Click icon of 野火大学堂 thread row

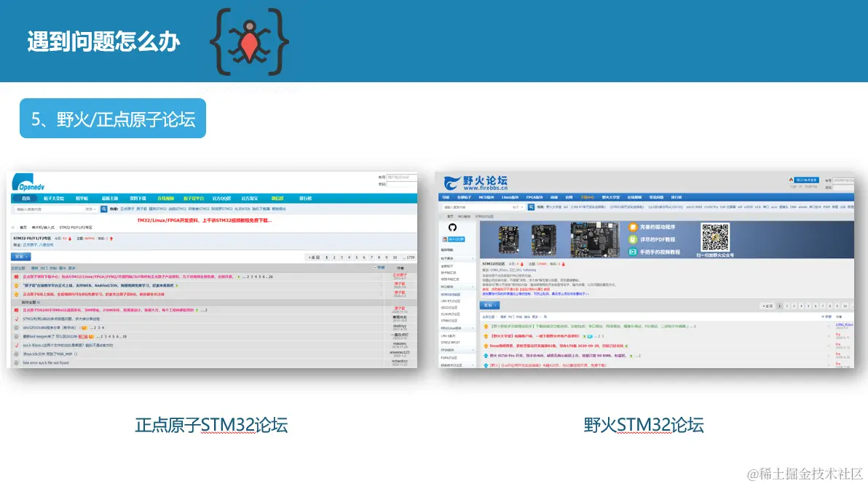point(486,336)
